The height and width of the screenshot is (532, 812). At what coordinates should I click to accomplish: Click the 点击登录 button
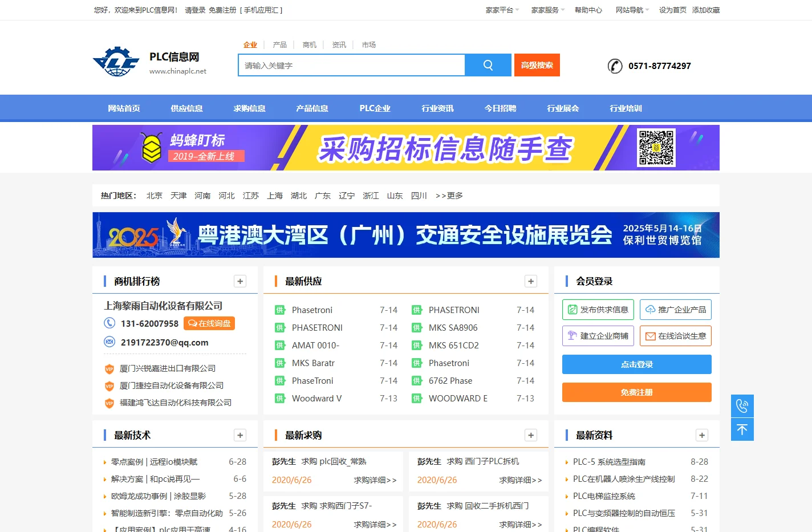[x=637, y=364]
